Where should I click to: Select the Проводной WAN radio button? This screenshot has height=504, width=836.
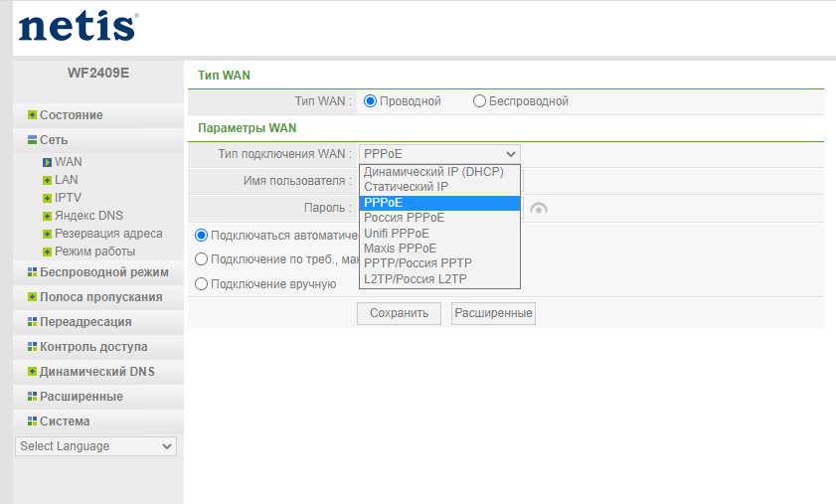(x=370, y=101)
